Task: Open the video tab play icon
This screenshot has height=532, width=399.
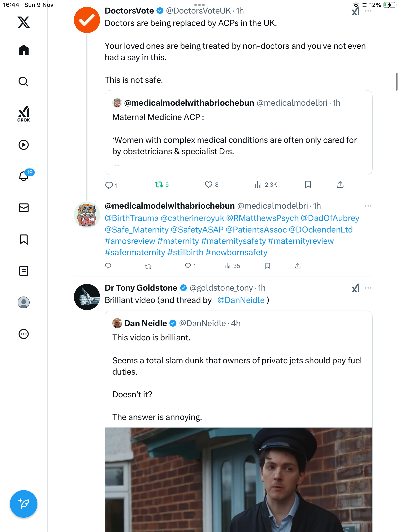Action: point(24,145)
